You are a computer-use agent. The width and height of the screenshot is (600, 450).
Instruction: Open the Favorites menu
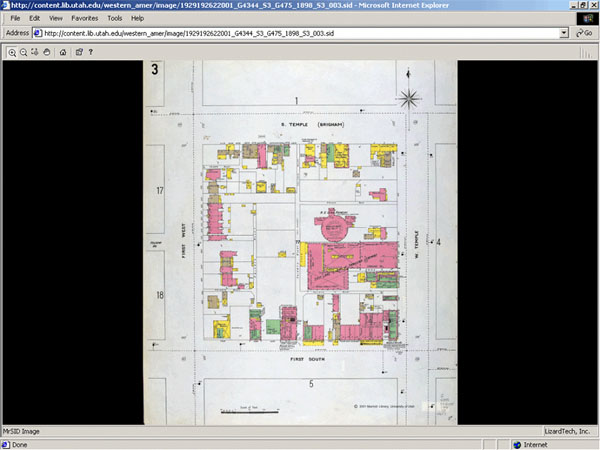coord(84,18)
